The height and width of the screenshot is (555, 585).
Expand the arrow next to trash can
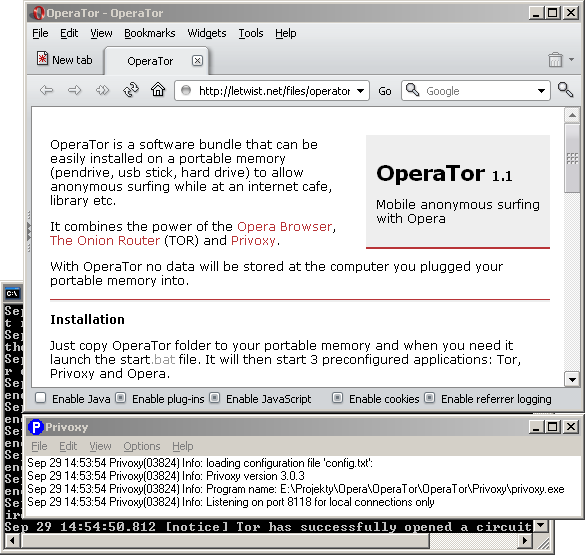coord(572,59)
